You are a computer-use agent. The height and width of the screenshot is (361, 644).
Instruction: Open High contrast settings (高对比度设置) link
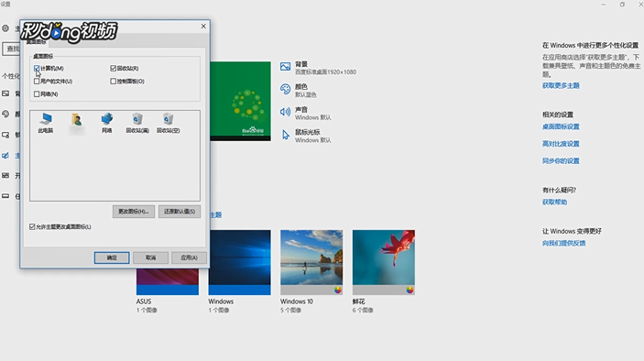561,144
